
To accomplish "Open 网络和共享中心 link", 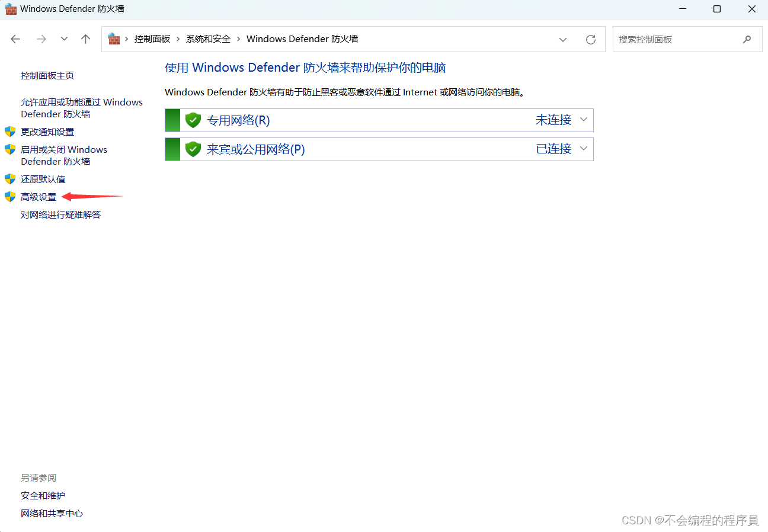I will coord(52,513).
